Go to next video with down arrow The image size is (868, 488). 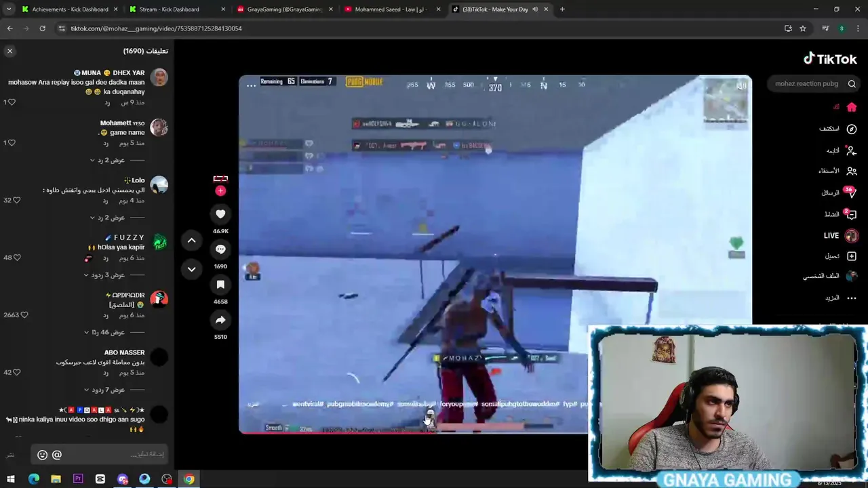(x=192, y=269)
